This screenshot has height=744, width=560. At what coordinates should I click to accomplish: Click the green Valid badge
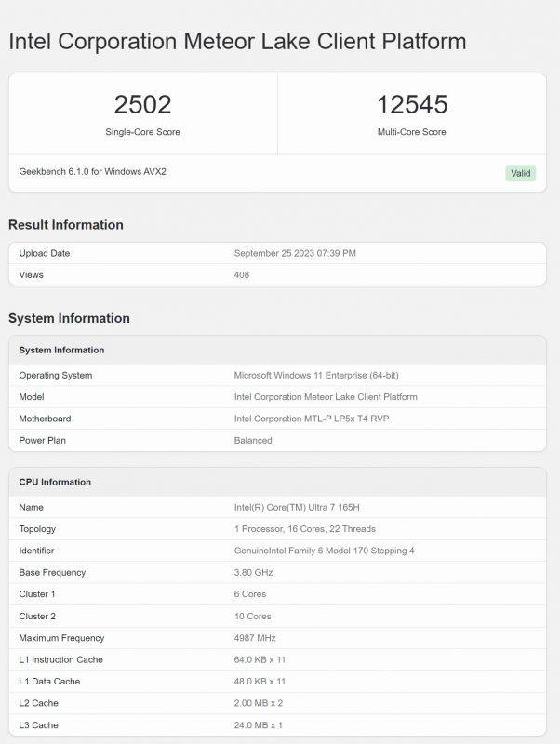521,173
